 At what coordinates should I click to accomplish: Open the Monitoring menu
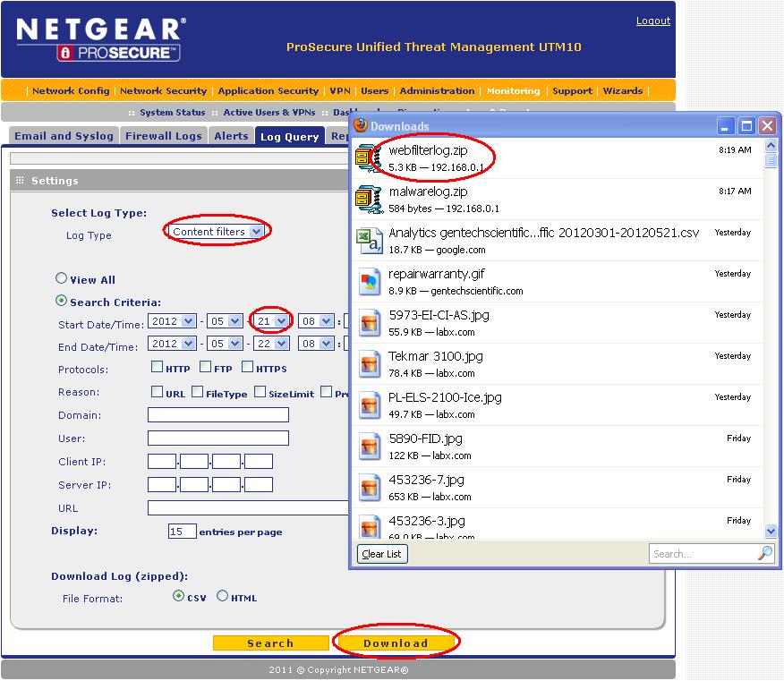click(x=513, y=90)
